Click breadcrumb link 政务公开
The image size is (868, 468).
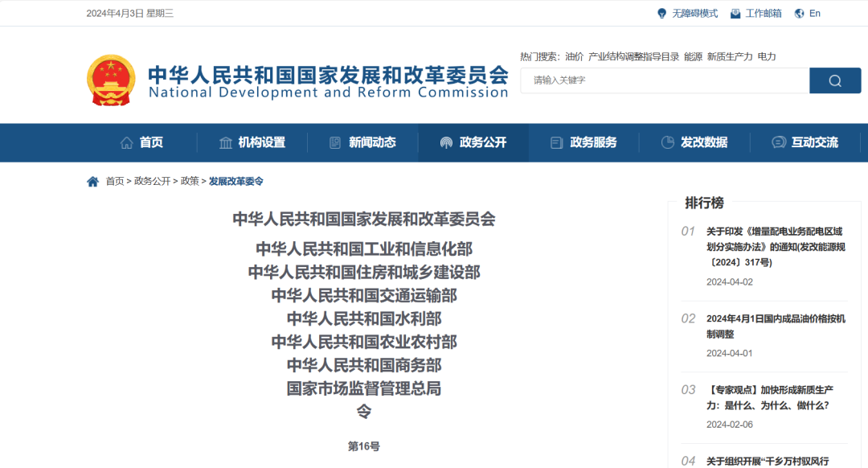(x=152, y=181)
